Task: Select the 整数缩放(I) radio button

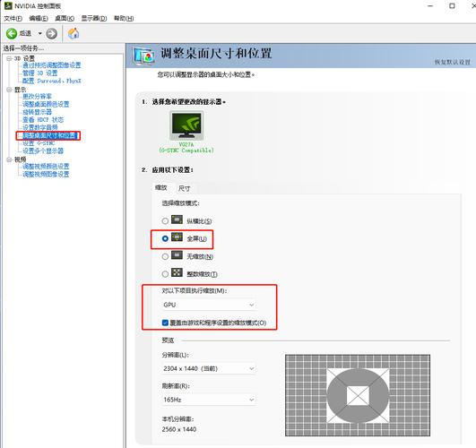Action: point(165,274)
